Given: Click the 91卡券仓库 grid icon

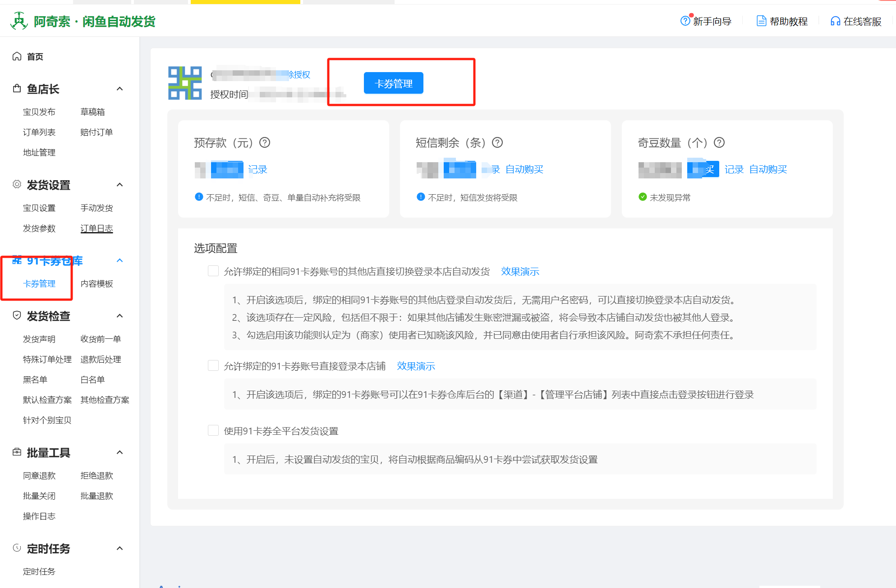Looking at the screenshot, I should tap(17, 260).
